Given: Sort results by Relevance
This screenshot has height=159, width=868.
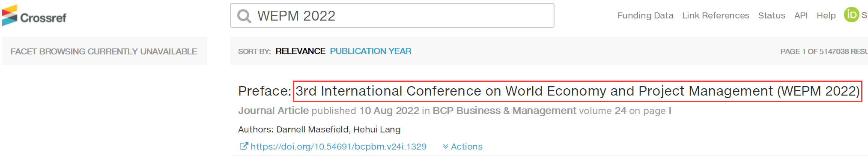Looking at the screenshot, I should pyautogui.click(x=300, y=51).
